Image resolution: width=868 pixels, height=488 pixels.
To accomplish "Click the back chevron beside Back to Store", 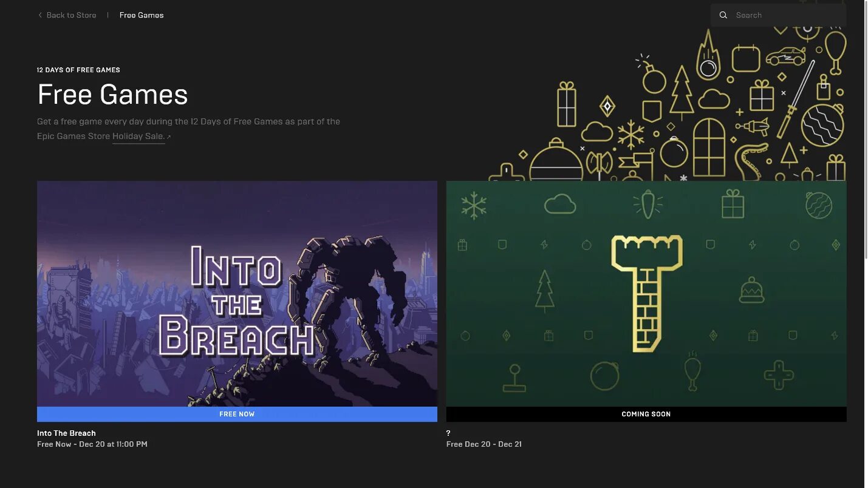I will 40,15.
